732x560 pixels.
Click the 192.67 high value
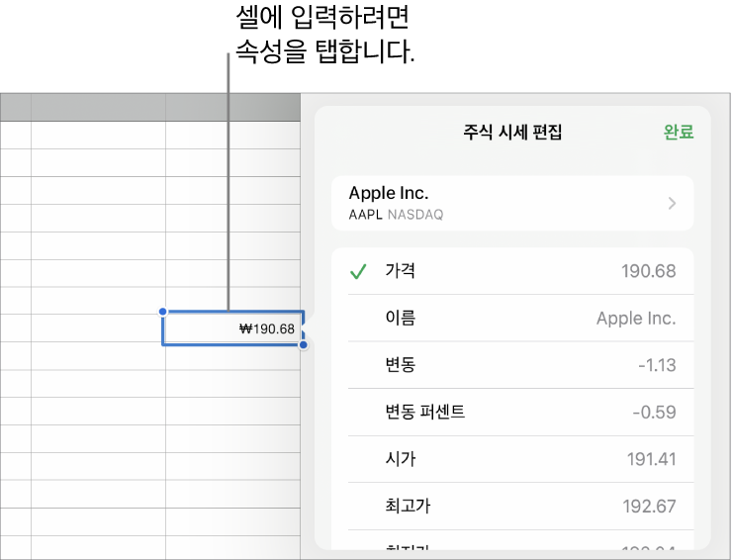click(649, 507)
